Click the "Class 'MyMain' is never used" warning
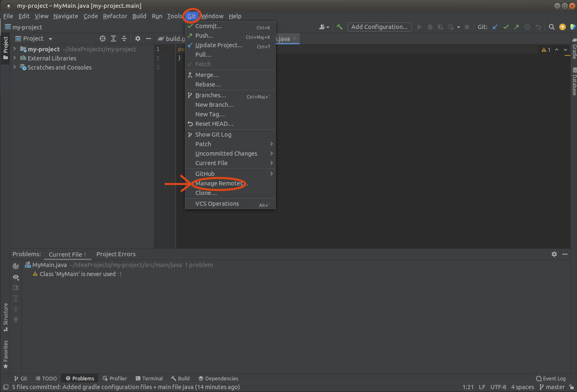Viewport: 577px width, 392px height. [x=77, y=274]
